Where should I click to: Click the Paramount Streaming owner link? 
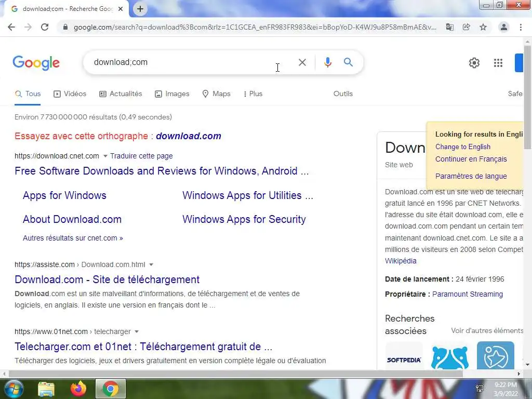(468, 294)
